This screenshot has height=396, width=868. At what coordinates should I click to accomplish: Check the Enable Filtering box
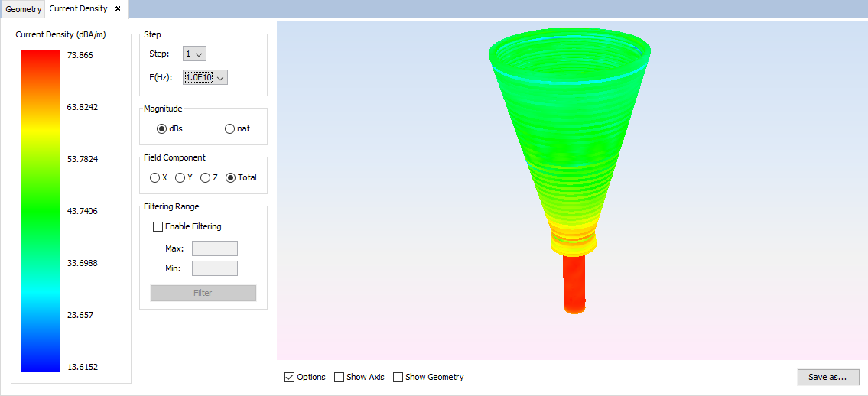pyautogui.click(x=158, y=226)
